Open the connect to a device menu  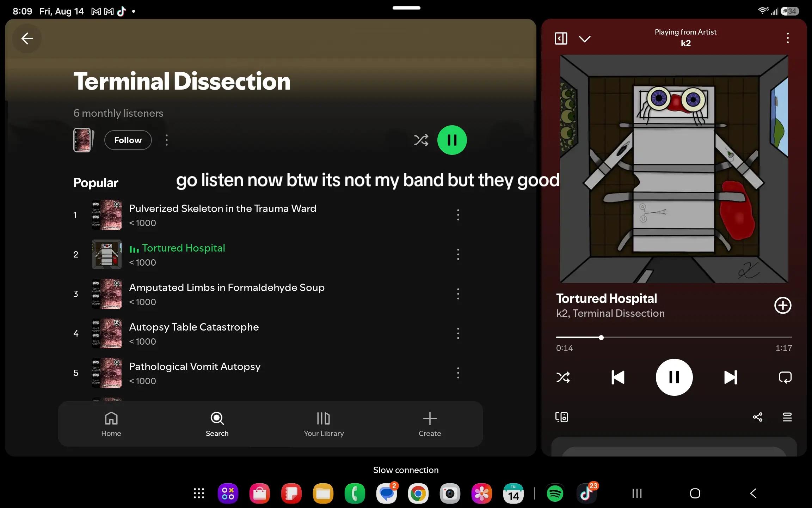[x=561, y=417]
